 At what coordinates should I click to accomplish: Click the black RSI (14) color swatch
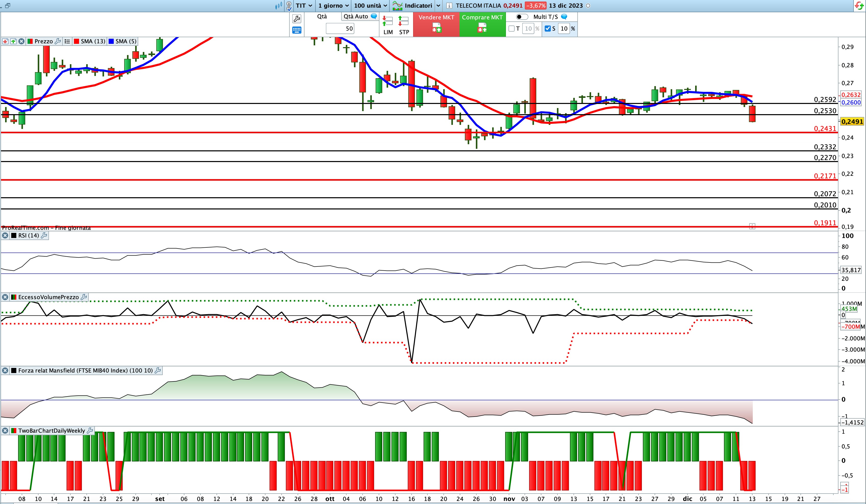(14, 235)
